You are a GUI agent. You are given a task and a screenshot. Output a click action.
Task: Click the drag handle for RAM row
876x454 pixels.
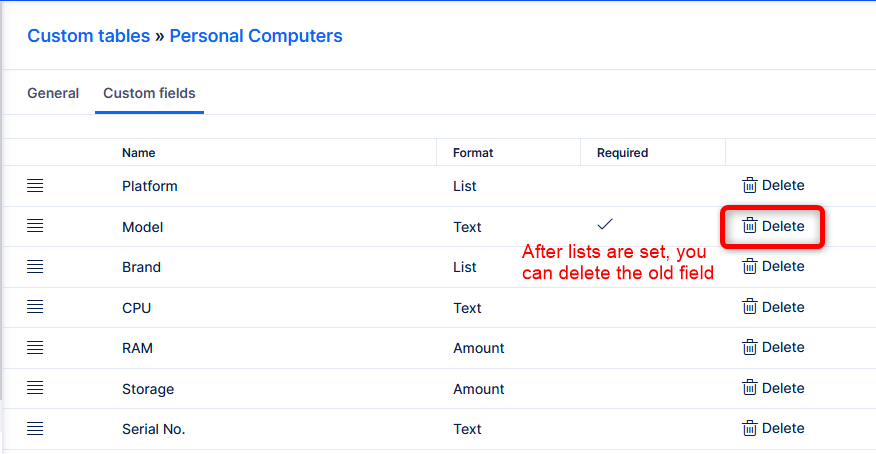[x=35, y=348]
